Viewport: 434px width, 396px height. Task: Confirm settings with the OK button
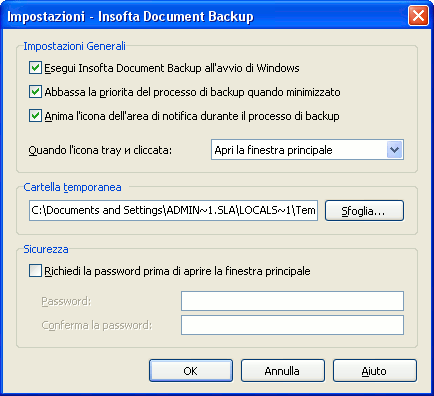tap(191, 371)
